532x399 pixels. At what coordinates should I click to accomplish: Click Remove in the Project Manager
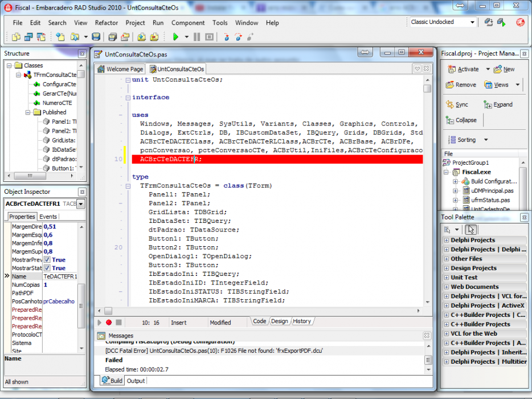(x=461, y=85)
